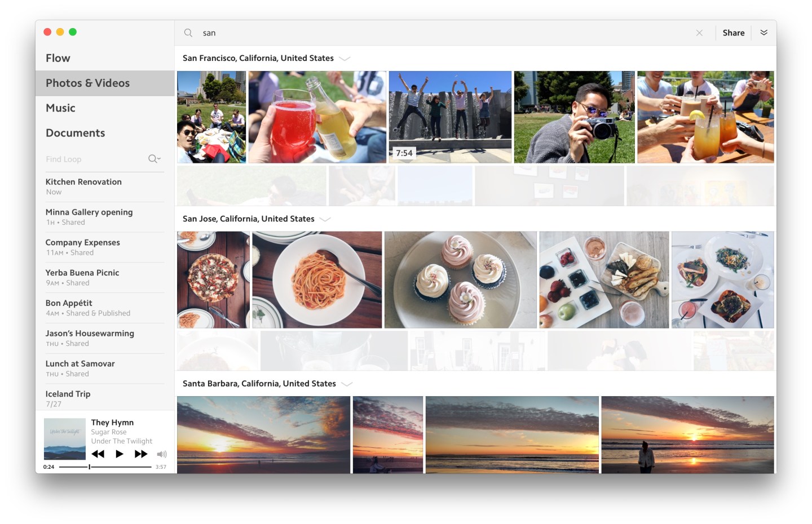Open the 7:54 jumping people video
812x524 pixels.
pos(450,117)
